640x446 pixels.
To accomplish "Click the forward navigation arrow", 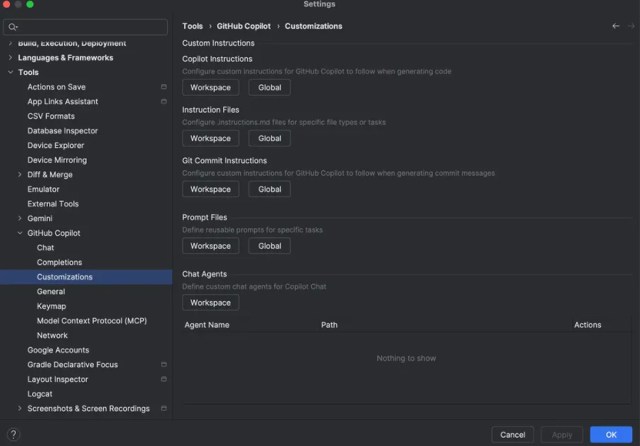I will (x=629, y=26).
